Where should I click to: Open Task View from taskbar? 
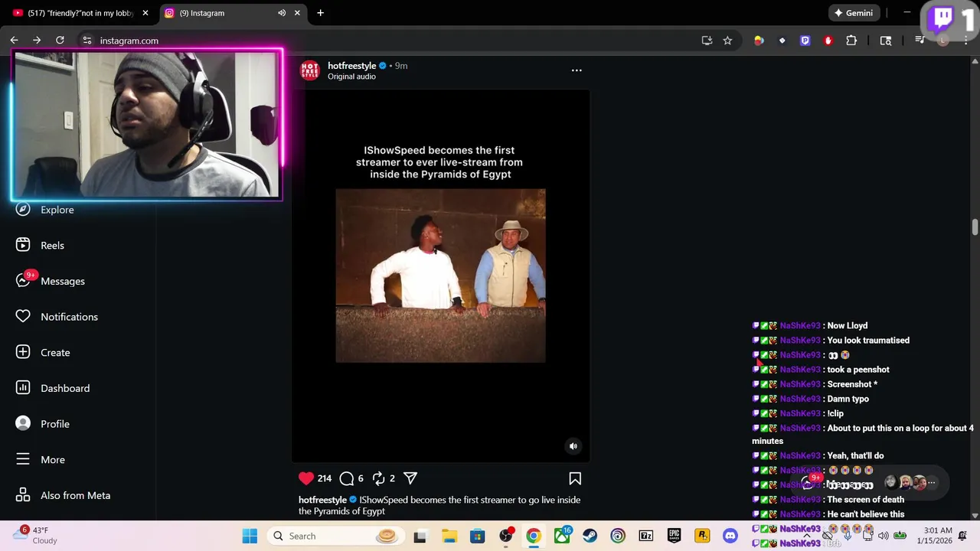point(420,536)
